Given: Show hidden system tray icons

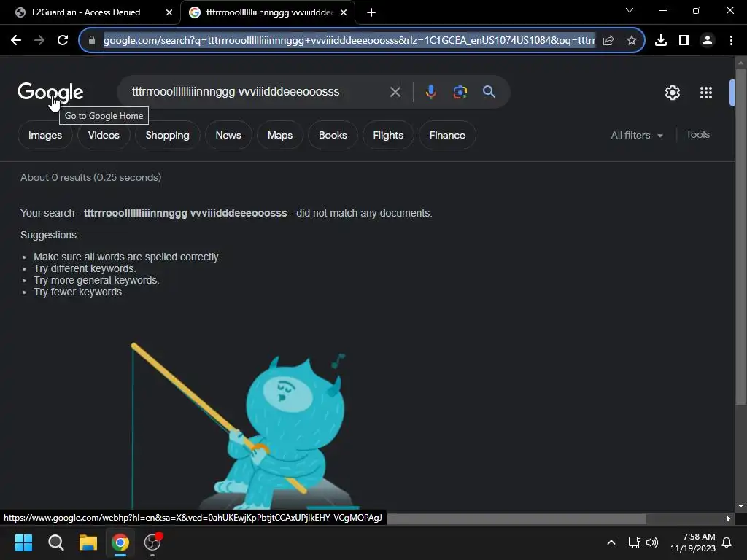Looking at the screenshot, I should pyautogui.click(x=611, y=542).
